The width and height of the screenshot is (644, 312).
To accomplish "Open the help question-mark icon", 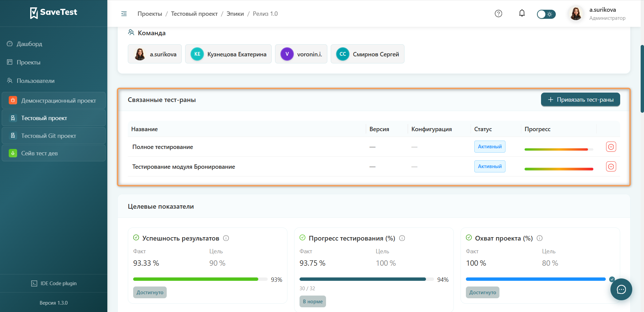I will (x=498, y=14).
